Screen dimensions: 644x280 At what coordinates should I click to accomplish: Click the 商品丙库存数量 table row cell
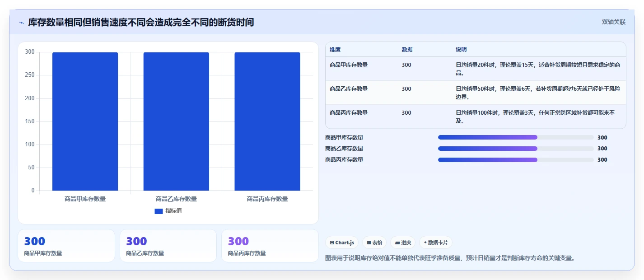point(349,113)
